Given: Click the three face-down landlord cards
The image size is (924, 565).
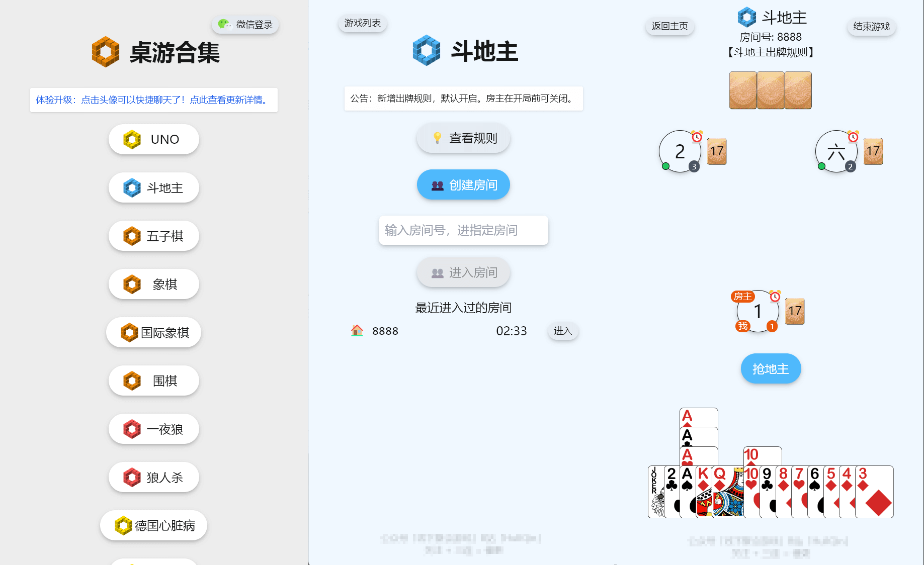Looking at the screenshot, I should click(771, 90).
